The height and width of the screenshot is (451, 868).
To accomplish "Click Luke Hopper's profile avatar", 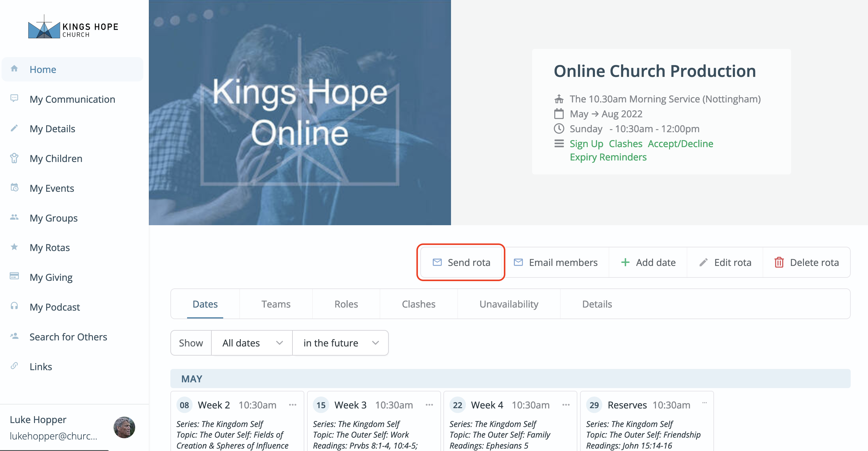I will 124,427.
